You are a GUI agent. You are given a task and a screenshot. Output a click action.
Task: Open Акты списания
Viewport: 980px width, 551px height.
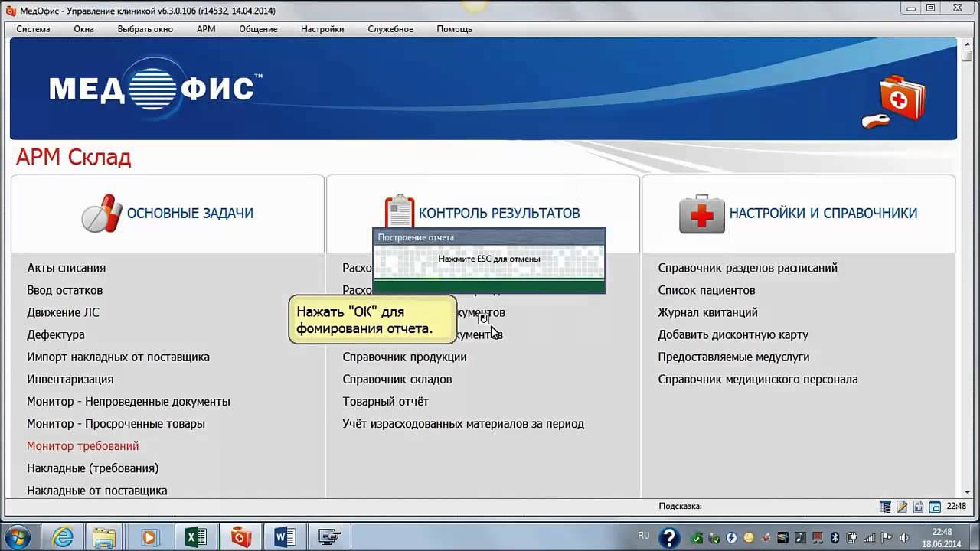click(67, 268)
